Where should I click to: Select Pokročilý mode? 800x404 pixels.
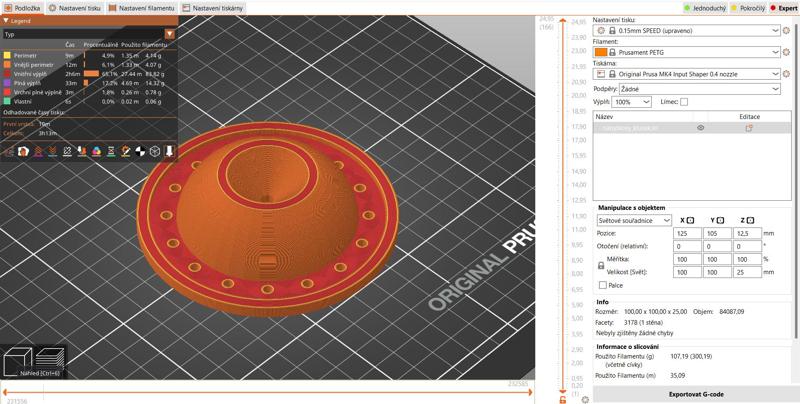748,8
